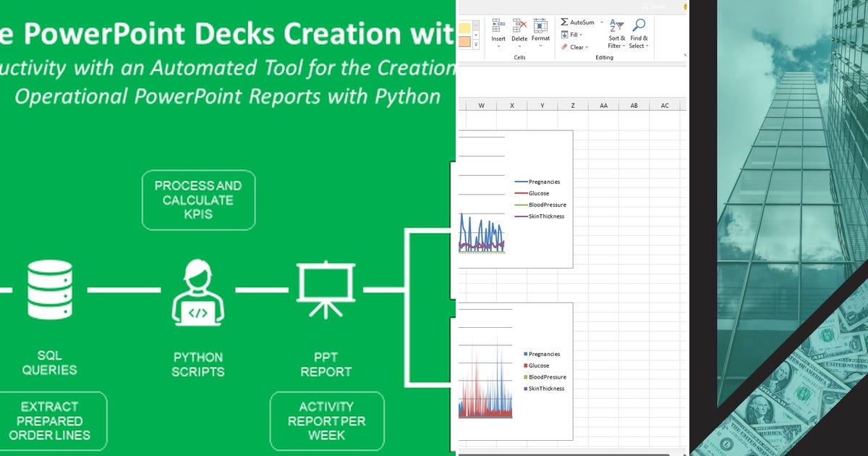Open the AutoSum dropdown arrow
868x456 pixels.
point(602,22)
